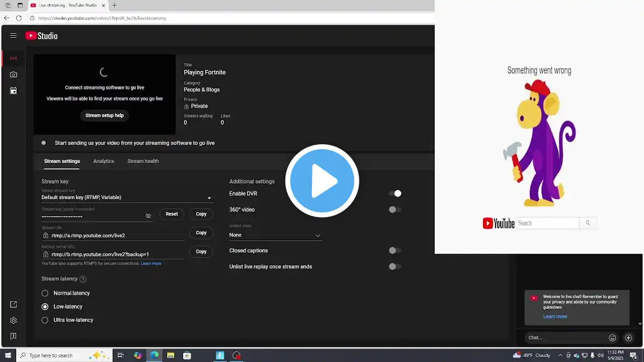Open the YouTube Studio hamburger menu
This screenshot has height=362, width=644.
pos(14,36)
